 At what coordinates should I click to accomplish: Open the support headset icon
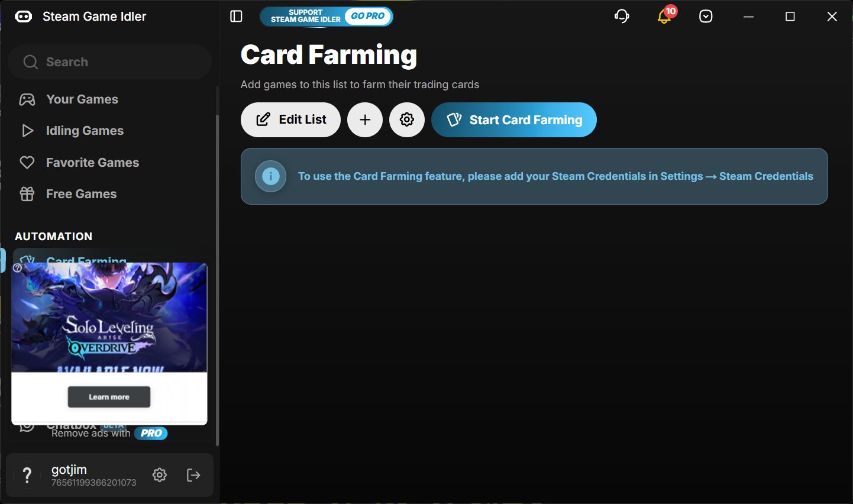622,17
